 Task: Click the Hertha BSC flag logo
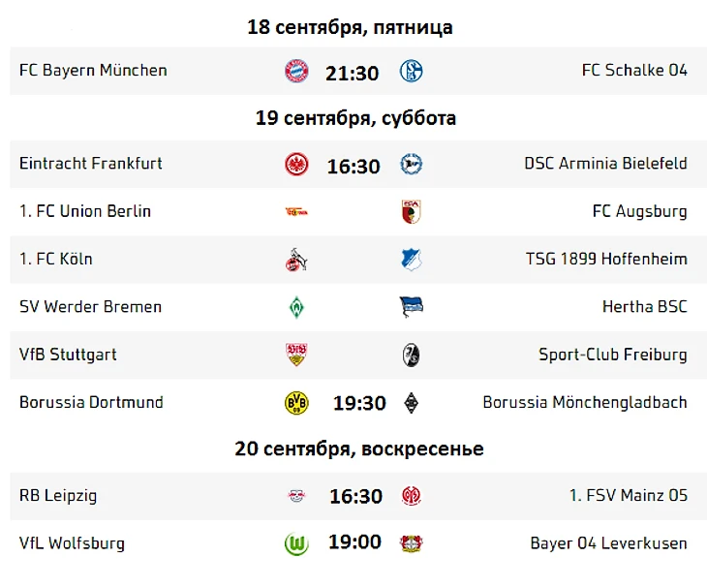[x=412, y=307]
